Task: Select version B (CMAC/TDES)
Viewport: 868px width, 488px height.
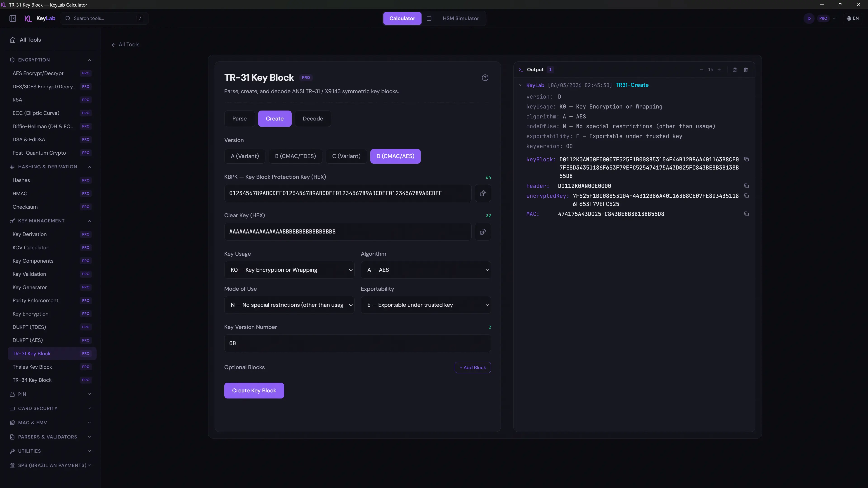Action: click(295, 156)
